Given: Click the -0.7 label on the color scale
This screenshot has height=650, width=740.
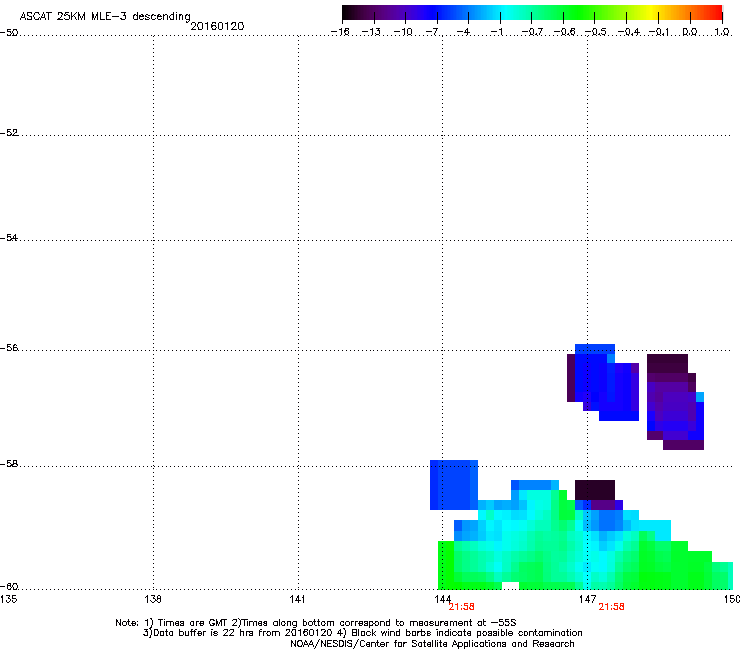Looking at the screenshot, I should 532,32.
